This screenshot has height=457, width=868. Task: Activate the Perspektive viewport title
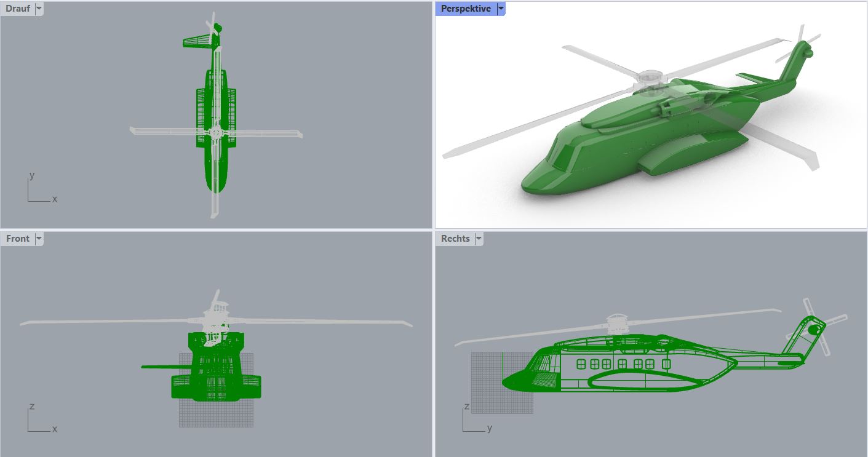[x=466, y=9]
